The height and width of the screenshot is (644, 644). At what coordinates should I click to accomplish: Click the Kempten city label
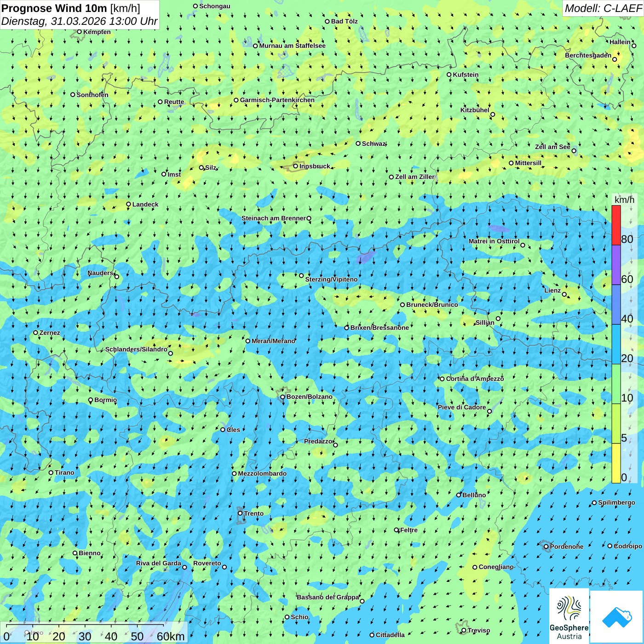tap(97, 32)
